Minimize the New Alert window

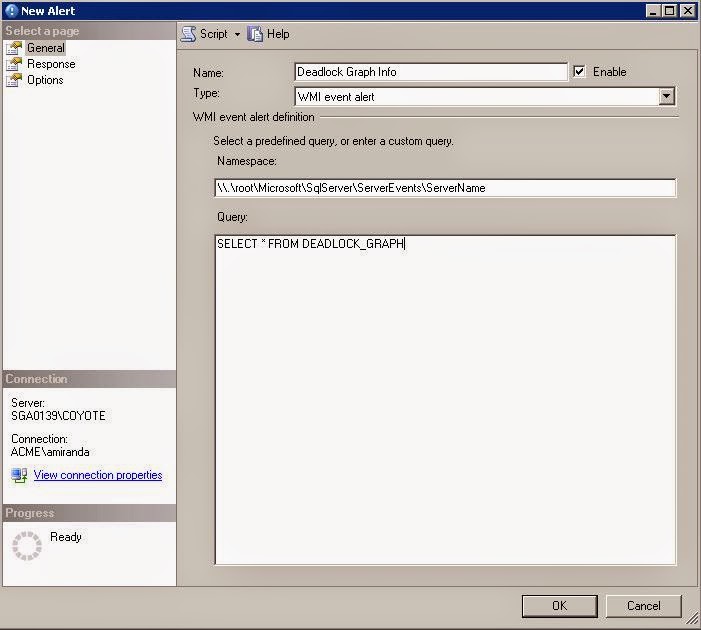pyautogui.click(x=653, y=11)
